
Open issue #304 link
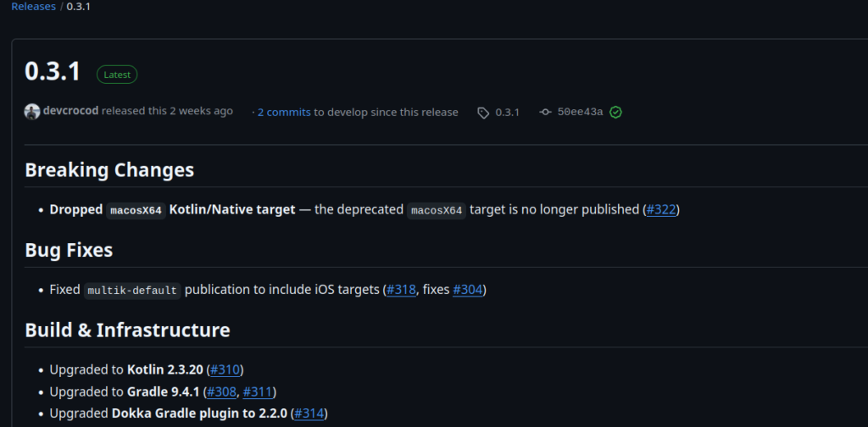467,290
